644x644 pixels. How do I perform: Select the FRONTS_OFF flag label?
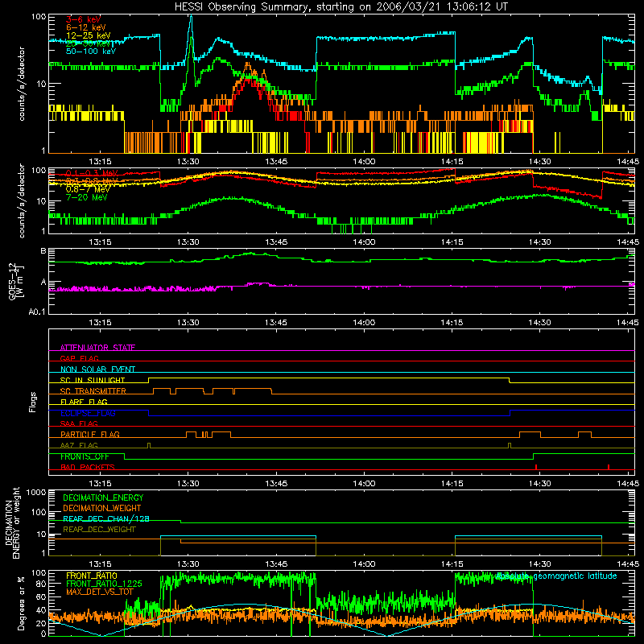[85, 456]
